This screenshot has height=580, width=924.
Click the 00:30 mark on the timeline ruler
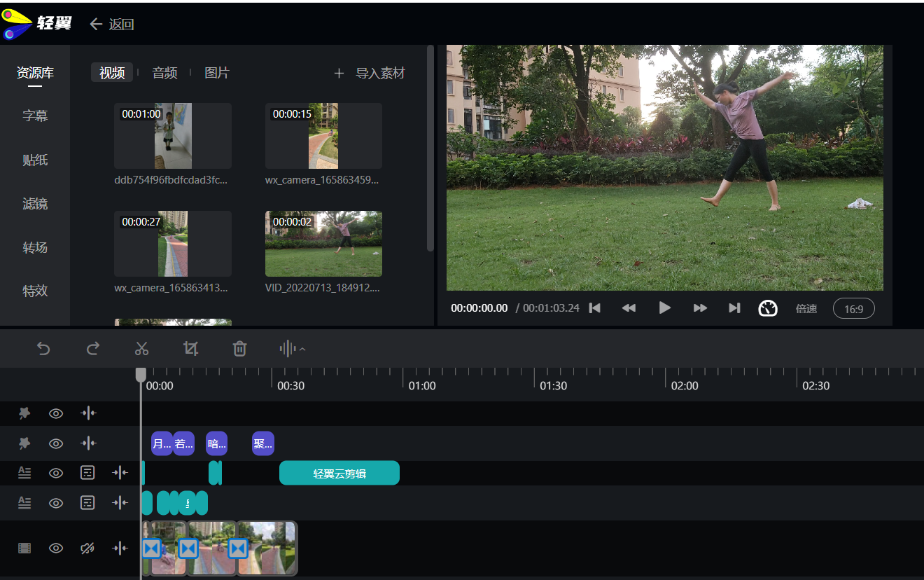tap(290, 385)
